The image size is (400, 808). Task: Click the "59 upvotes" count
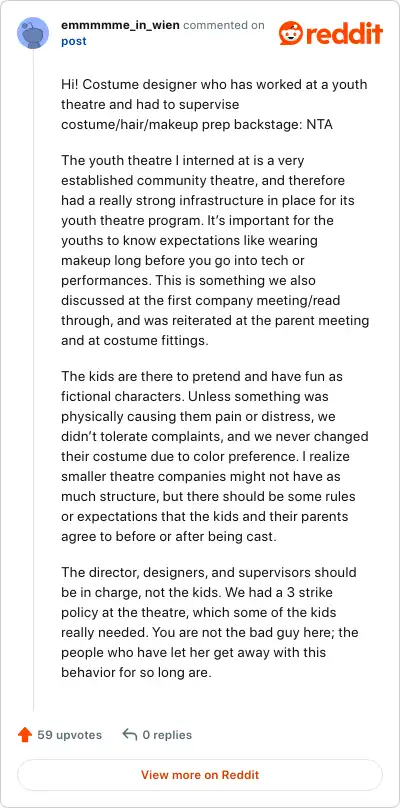pos(70,735)
